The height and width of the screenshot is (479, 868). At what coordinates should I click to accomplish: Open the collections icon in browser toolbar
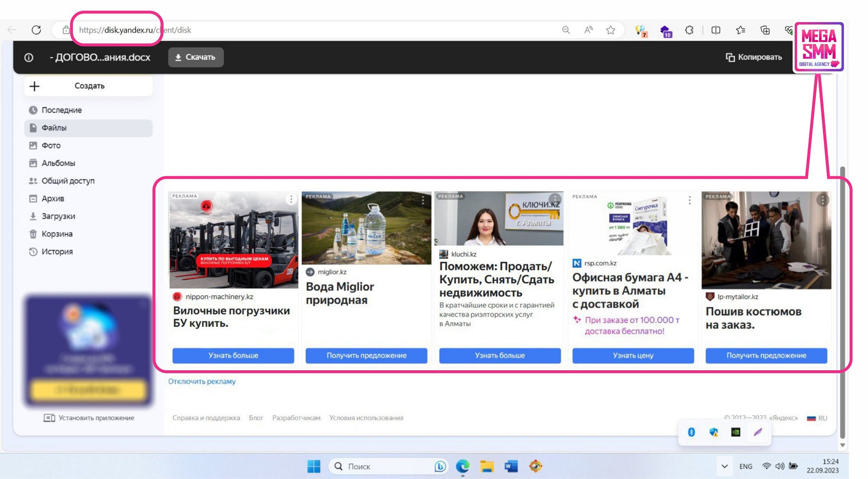[x=765, y=30]
